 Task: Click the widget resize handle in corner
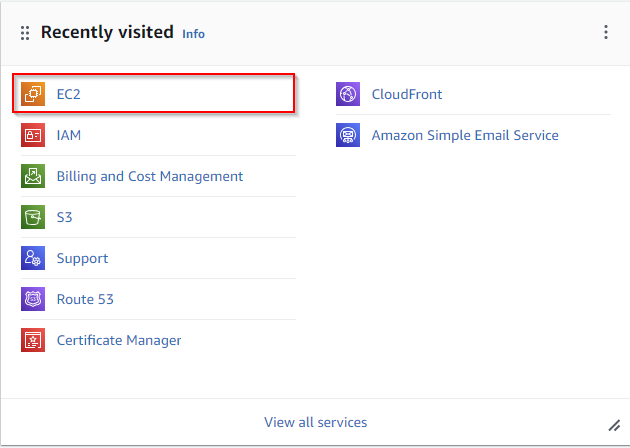(x=615, y=425)
